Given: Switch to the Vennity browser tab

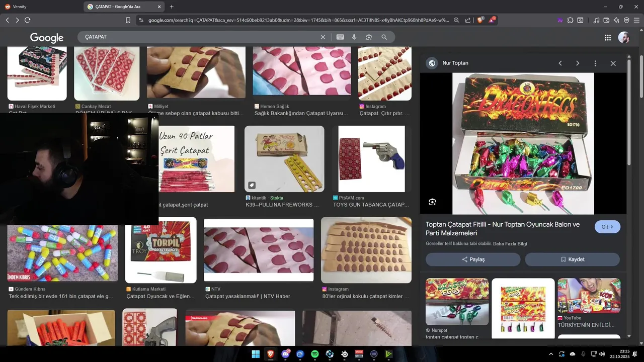Looking at the screenshot, I should coord(41,7).
